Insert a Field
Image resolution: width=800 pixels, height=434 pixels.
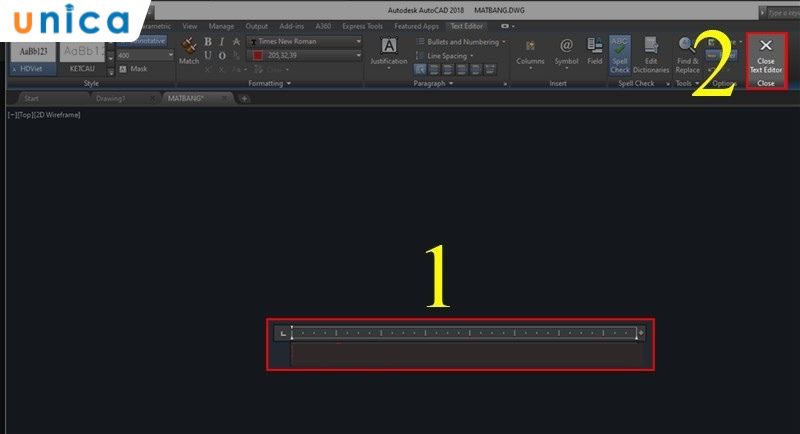point(595,51)
